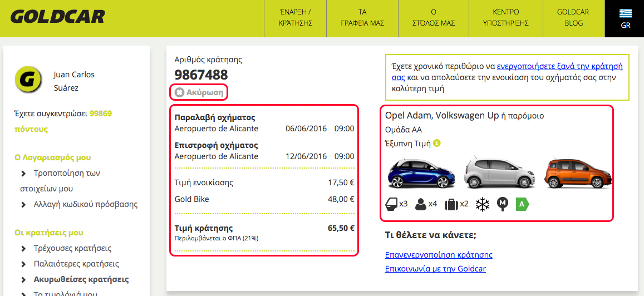
Task: Click the Έξυπνη Τιμή info icon
Action: pyautogui.click(x=437, y=143)
